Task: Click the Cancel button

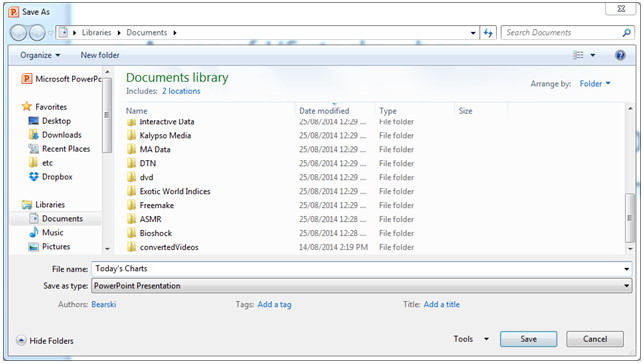Action: 595,339
